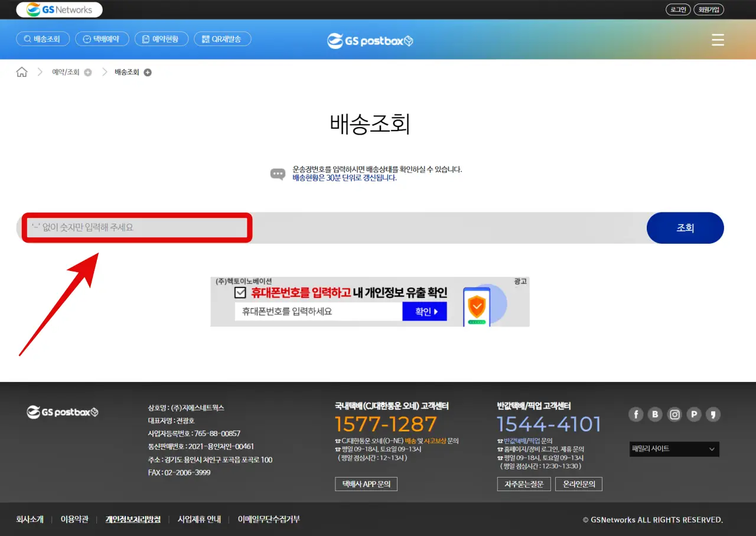Screen dimensions: 756x536
Task: Click the home icon in the breadcrumb
Action: coord(22,71)
